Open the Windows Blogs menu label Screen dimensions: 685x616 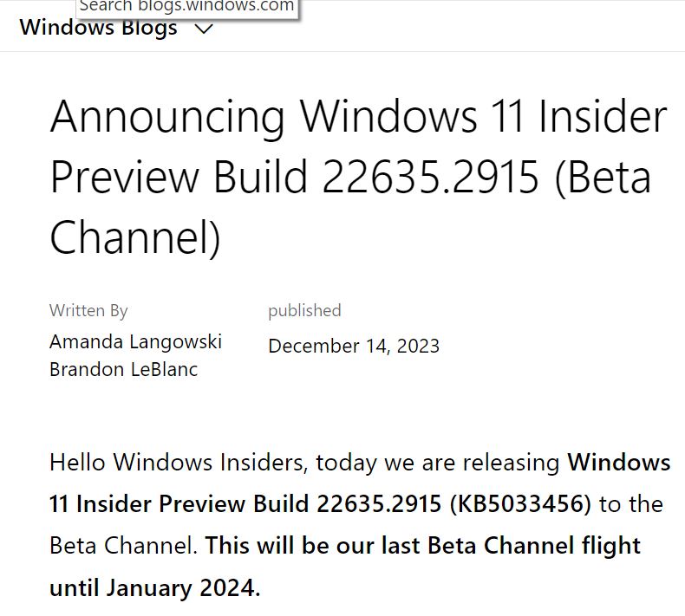point(98,27)
